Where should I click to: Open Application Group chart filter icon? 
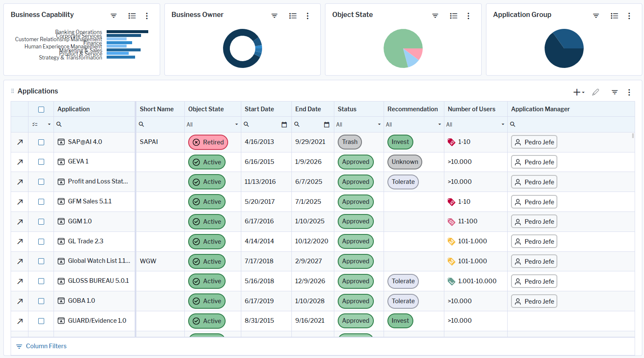pyautogui.click(x=596, y=16)
